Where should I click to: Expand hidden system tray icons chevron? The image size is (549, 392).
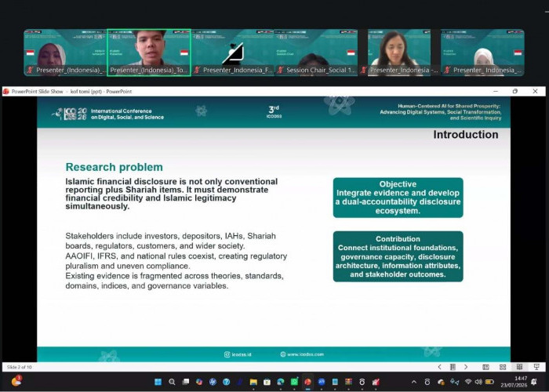[414, 382]
